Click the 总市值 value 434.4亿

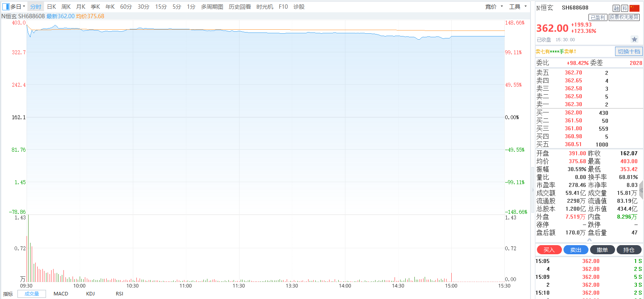[627, 209]
